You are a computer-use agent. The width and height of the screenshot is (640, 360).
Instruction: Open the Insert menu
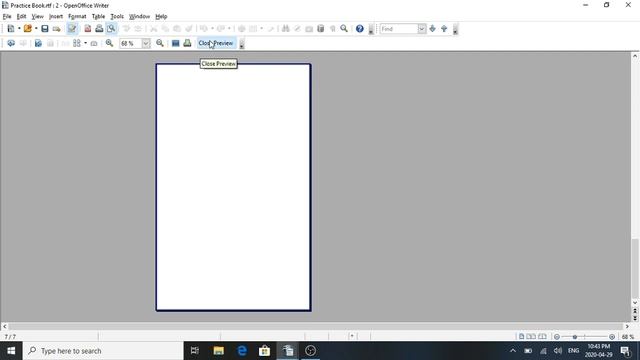tap(56, 16)
